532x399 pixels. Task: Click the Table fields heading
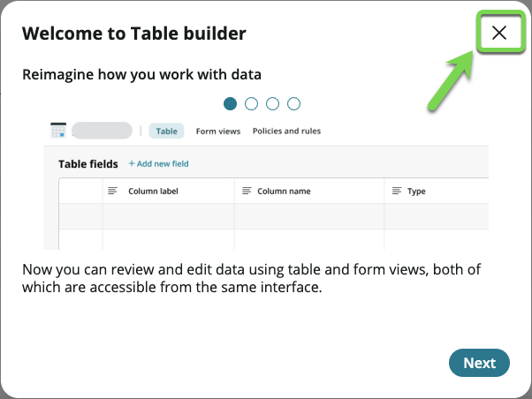click(87, 163)
